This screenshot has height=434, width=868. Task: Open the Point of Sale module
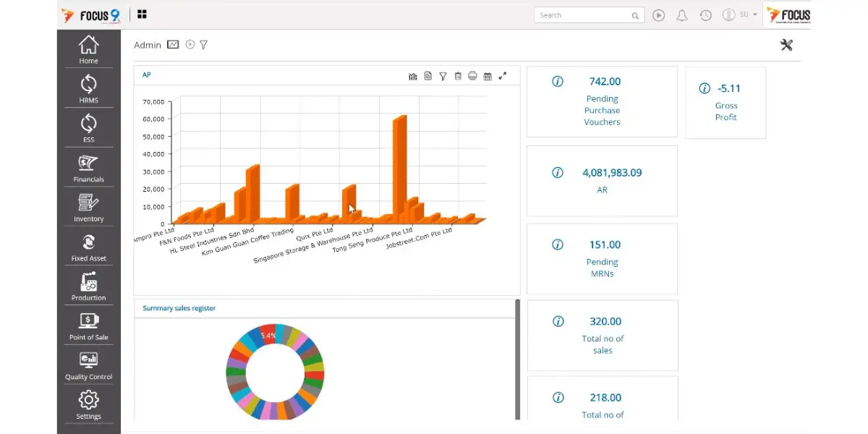coord(88,326)
